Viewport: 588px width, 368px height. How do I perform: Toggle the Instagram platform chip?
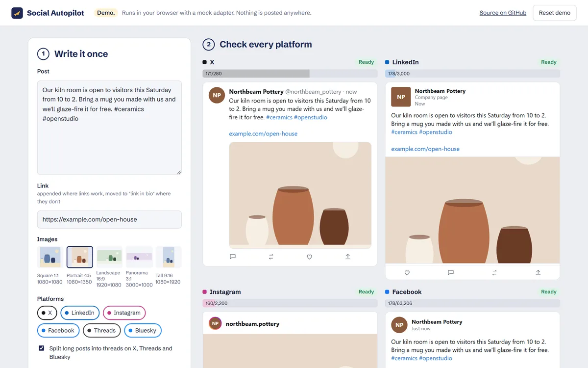click(x=124, y=313)
